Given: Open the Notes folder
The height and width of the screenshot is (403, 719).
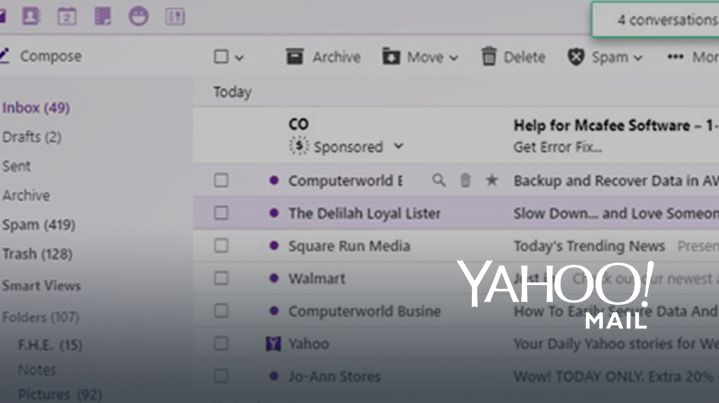Looking at the screenshot, I should point(37,370).
